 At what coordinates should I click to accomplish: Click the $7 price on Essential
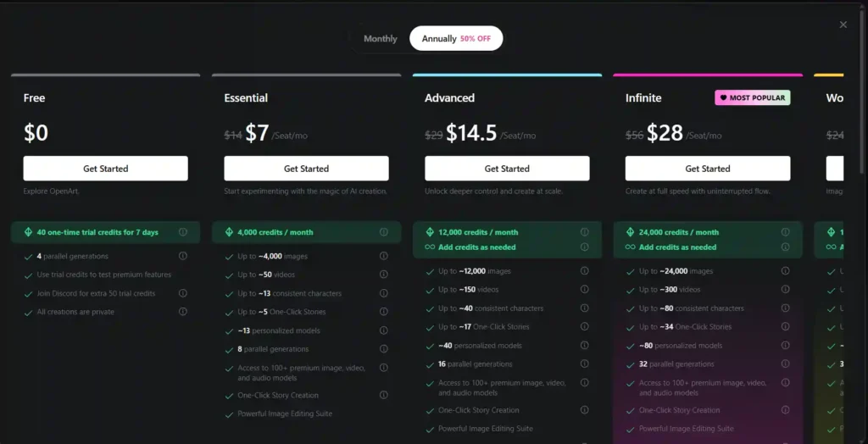(x=258, y=133)
